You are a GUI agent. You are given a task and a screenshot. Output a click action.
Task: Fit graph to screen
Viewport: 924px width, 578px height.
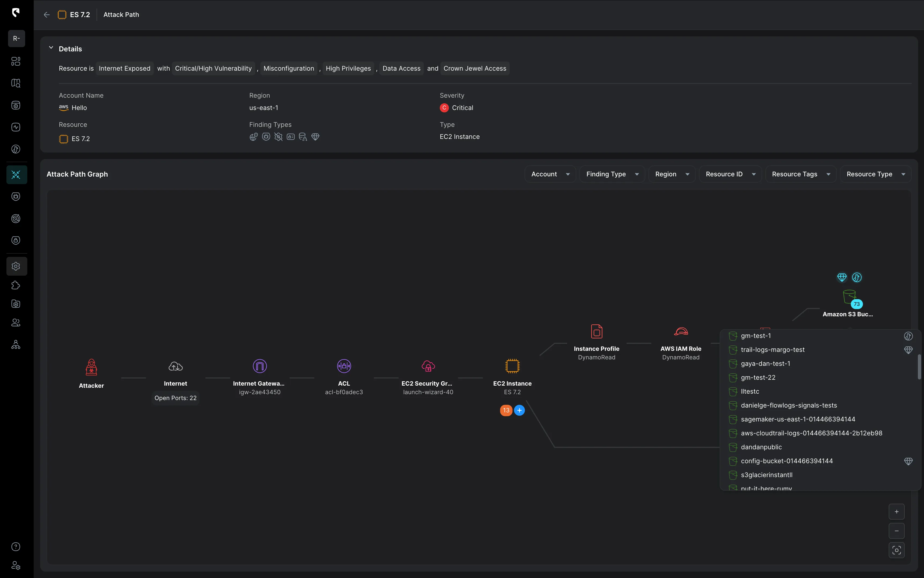pos(896,550)
